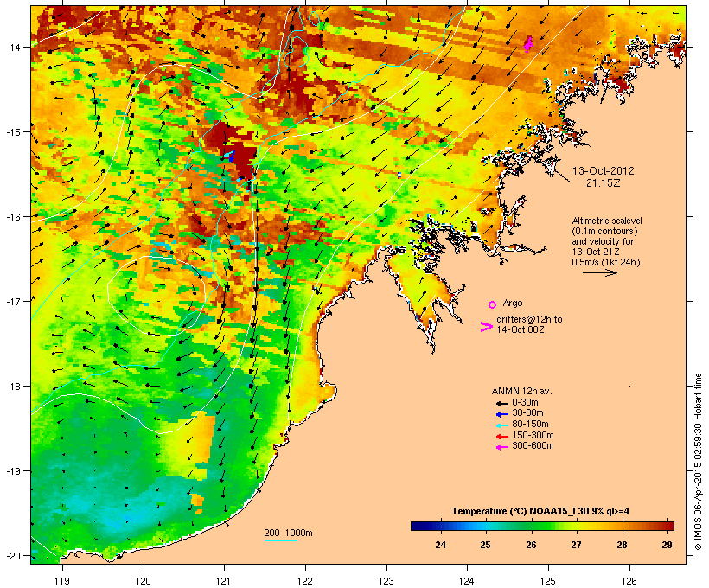Screen dimensions: 709x588
Task: Click the magenta drifters chevron symbol
Action: pos(486,327)
